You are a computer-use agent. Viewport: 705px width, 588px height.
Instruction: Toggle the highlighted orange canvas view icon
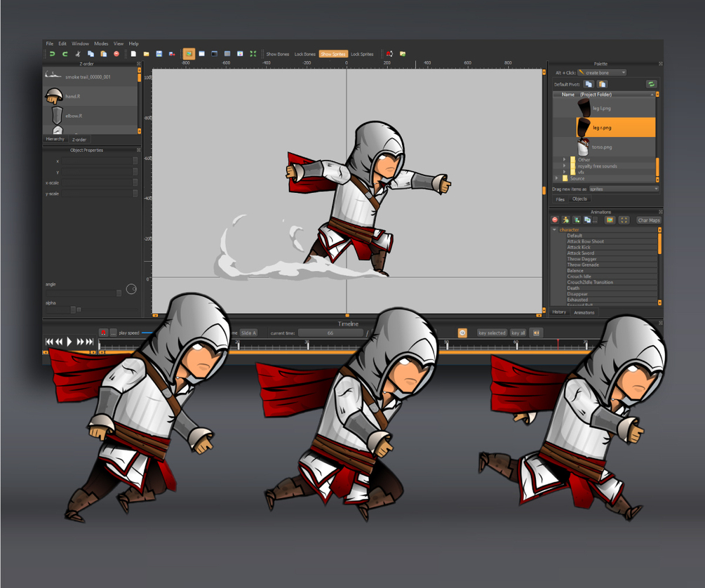coord(189,54)
